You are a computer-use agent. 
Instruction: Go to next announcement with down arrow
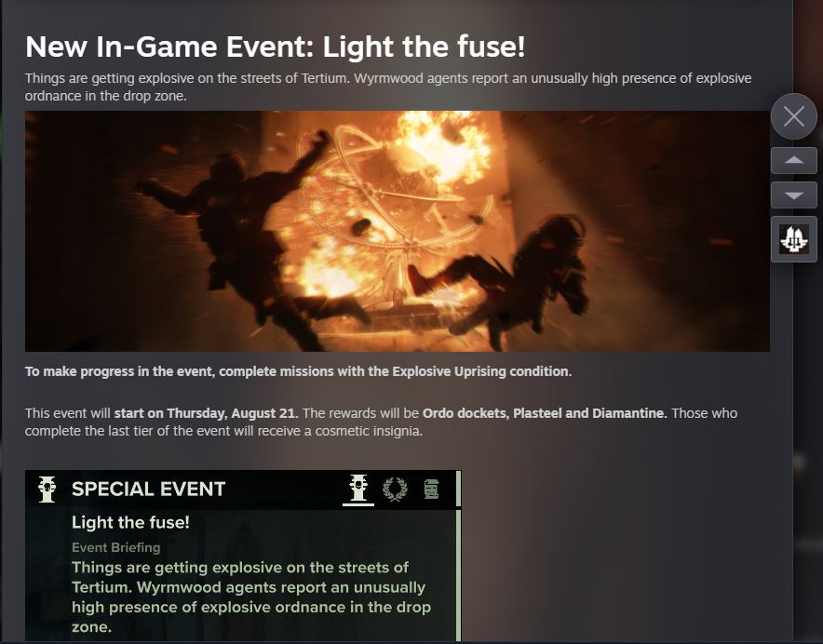coord(793,195)
